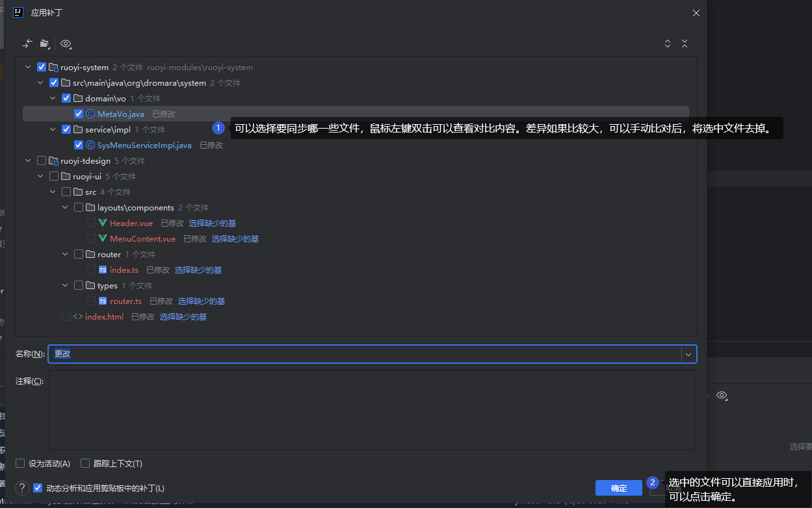Open help with the question mark button
This screenshot has width=812, height=508.
click(22, 488)
